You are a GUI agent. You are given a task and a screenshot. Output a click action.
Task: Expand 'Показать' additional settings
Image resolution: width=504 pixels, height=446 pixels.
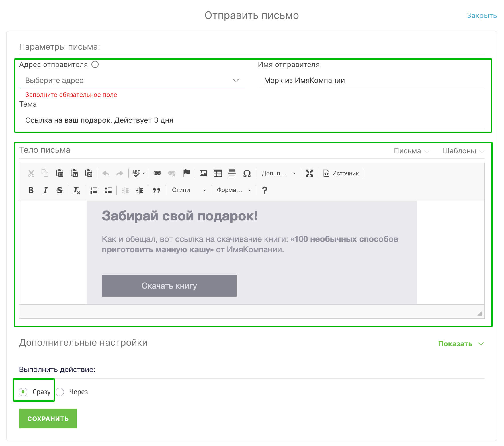coord(461,344)
